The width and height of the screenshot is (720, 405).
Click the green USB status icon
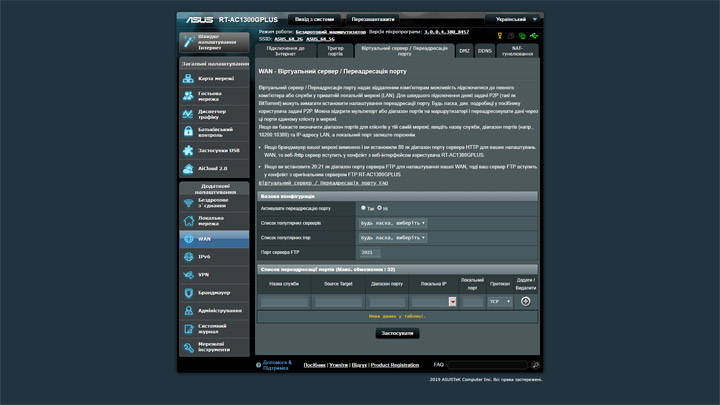pos(534,36)
